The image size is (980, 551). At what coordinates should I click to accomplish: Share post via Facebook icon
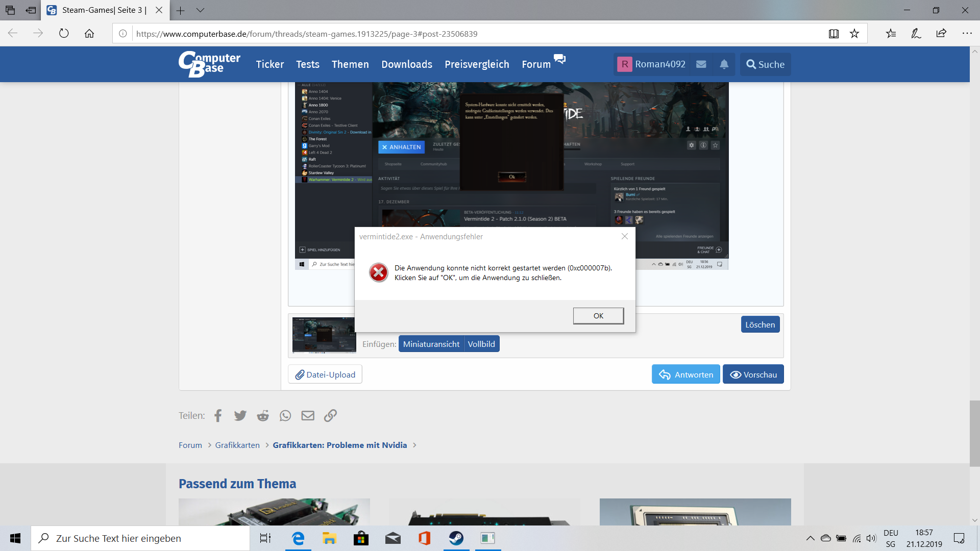point(218,416)
